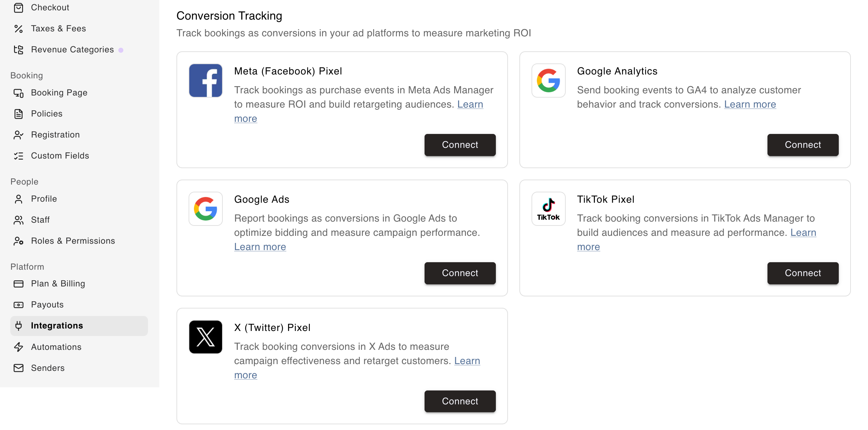Open Automations via lightning bolt icon

(x=19, y=347)
